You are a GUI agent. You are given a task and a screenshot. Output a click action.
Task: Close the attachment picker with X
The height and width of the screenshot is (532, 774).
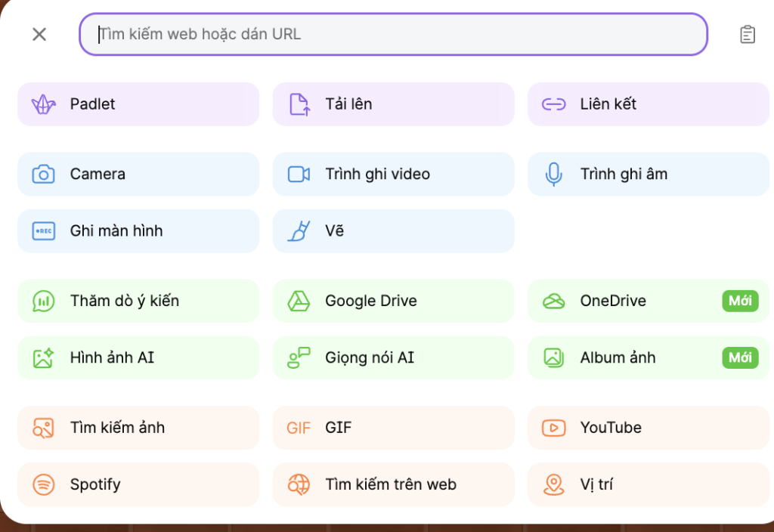coord(39,35)
